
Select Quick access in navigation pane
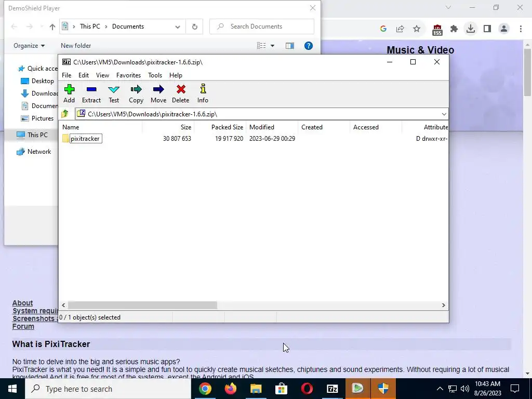38,69
